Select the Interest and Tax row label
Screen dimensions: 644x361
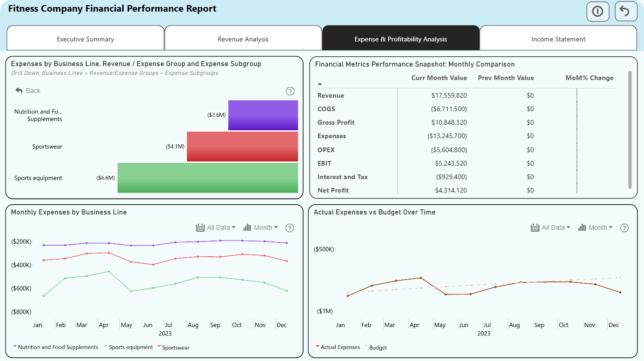point(343,177)
